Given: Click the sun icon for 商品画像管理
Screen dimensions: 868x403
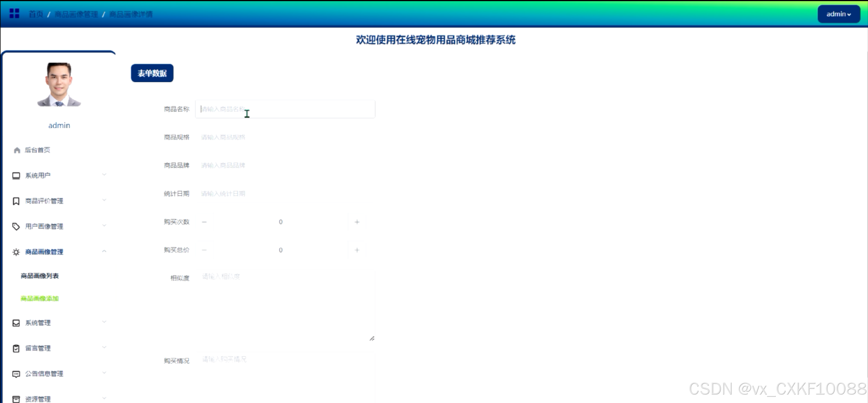Looking at the screenshot, I should (x=16, y=252).
